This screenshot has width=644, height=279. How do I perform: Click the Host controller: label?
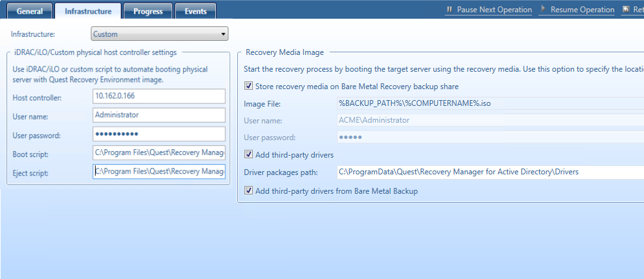(37, 98)
